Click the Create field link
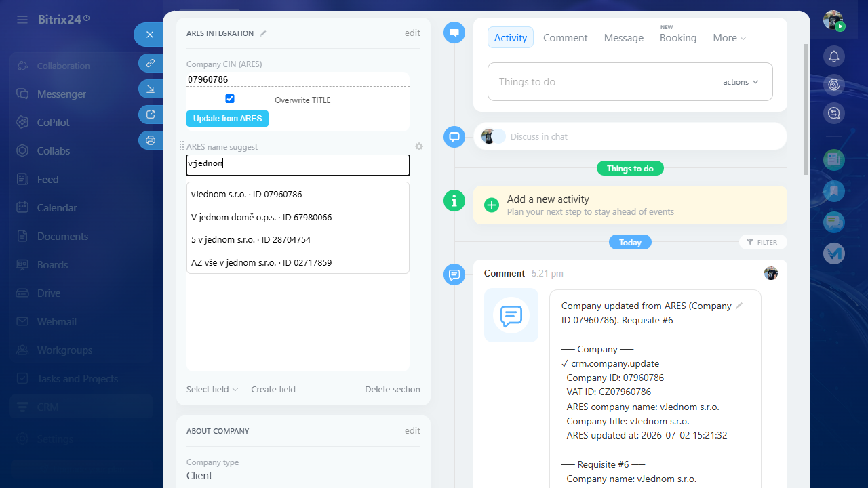868x488 pixels. [x=273, y=390]
